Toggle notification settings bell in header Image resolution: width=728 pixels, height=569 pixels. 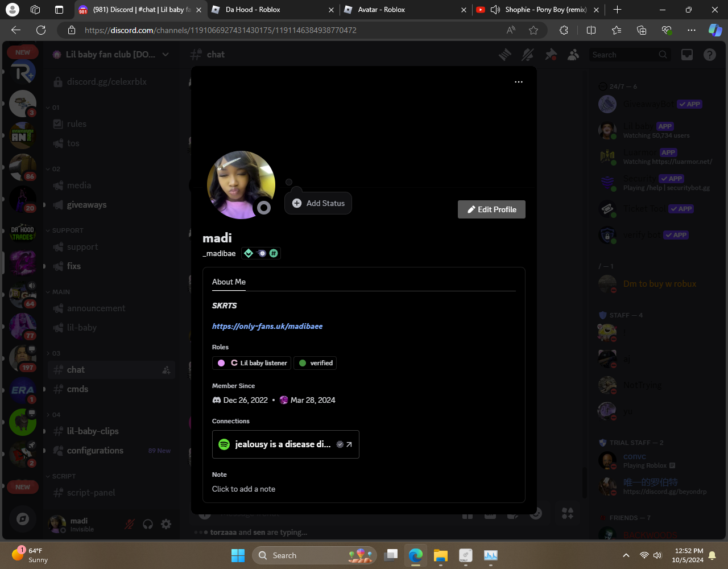[528, 55]
